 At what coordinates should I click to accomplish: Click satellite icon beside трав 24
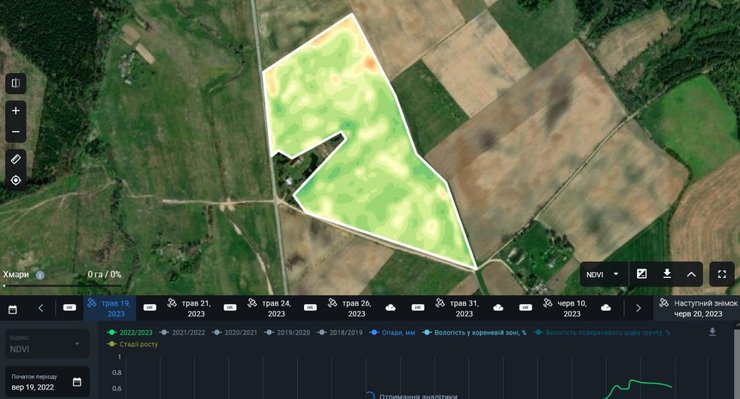click(x=252, y=303)
